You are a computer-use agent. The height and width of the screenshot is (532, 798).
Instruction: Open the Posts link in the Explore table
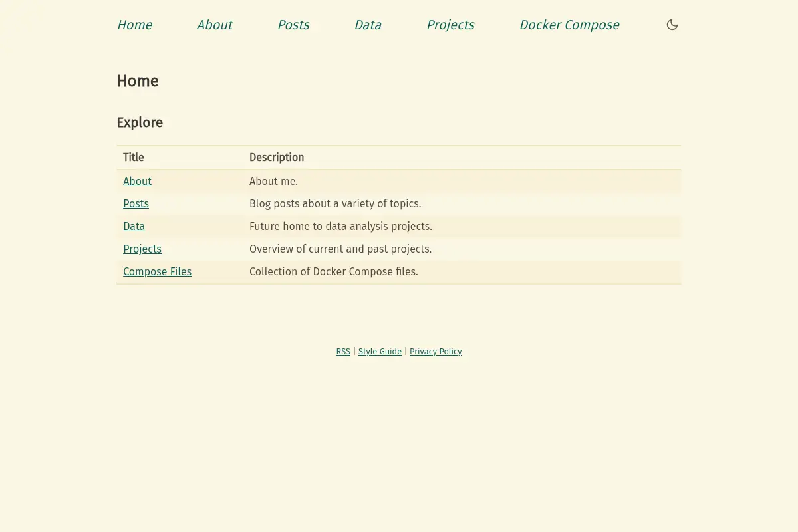click(x=136, y=203)
